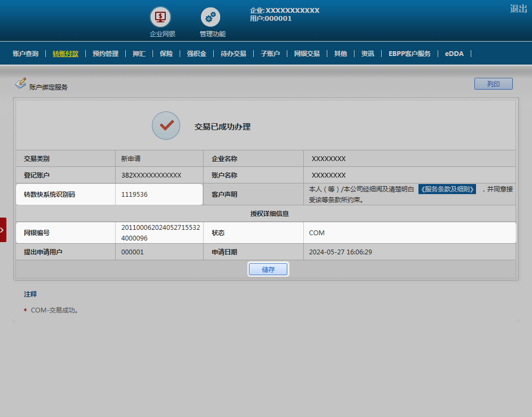Screen dimensions: 532x417
Task: Open the 管理功能 gears icon
Action: tap(211, 17)
